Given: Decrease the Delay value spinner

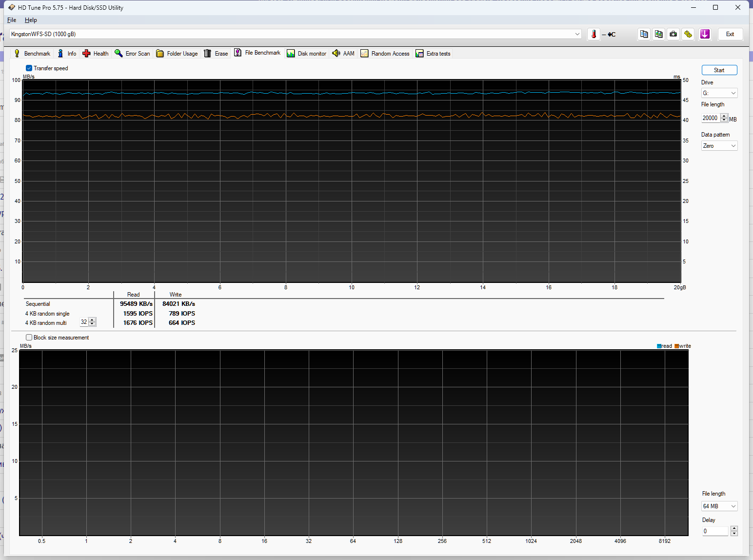Looking at the screenshot, I should coord(734,533).
